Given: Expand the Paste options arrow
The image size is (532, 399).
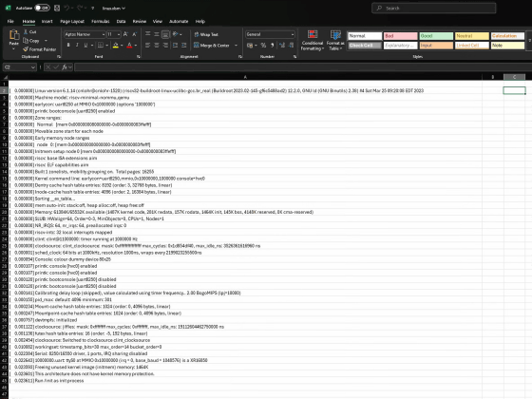Looking at the screenshot, I should pyautogui.click(x=14, y=48).
